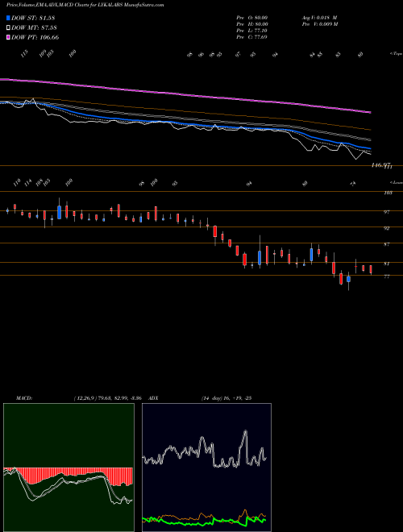This screenshot has height=532, width=403.
Task: Click the 'Avg V: 0.018 M' value
Action: coord(319,17)
